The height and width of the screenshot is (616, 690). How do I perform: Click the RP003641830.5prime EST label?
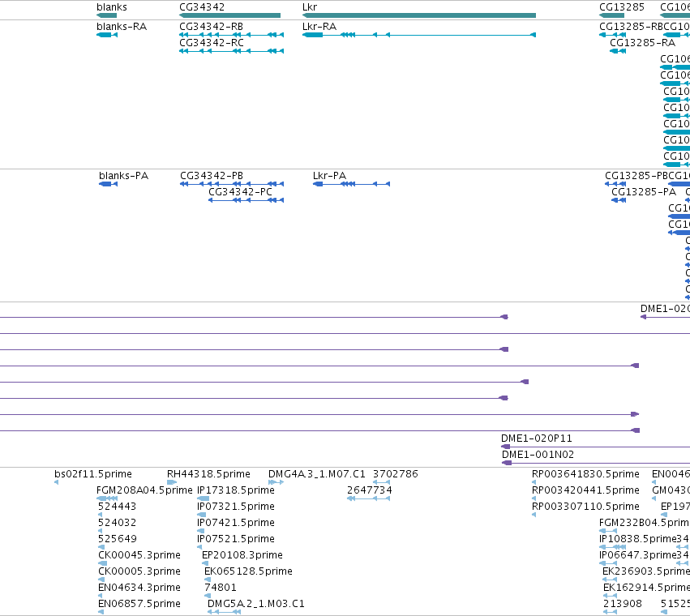[x=585, y=474]
